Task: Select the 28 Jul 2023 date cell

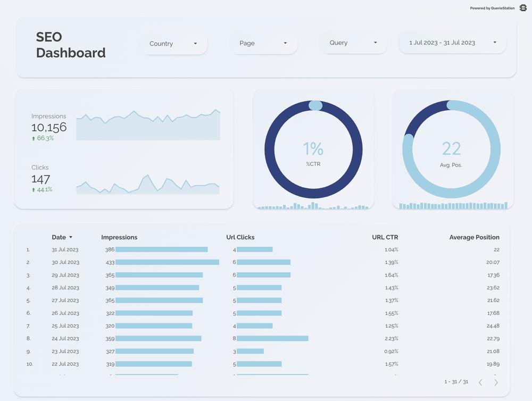Action: pyautogui.click(x=65, y=288)
